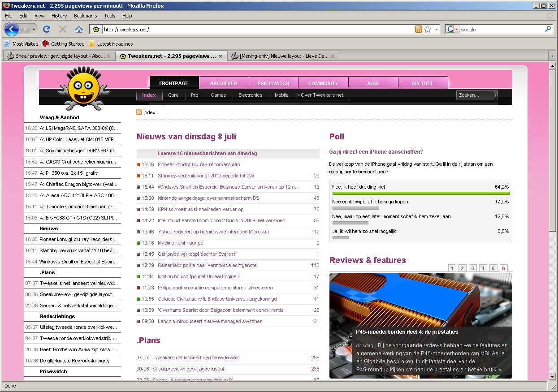Open the Help menu

coord(127,16)
